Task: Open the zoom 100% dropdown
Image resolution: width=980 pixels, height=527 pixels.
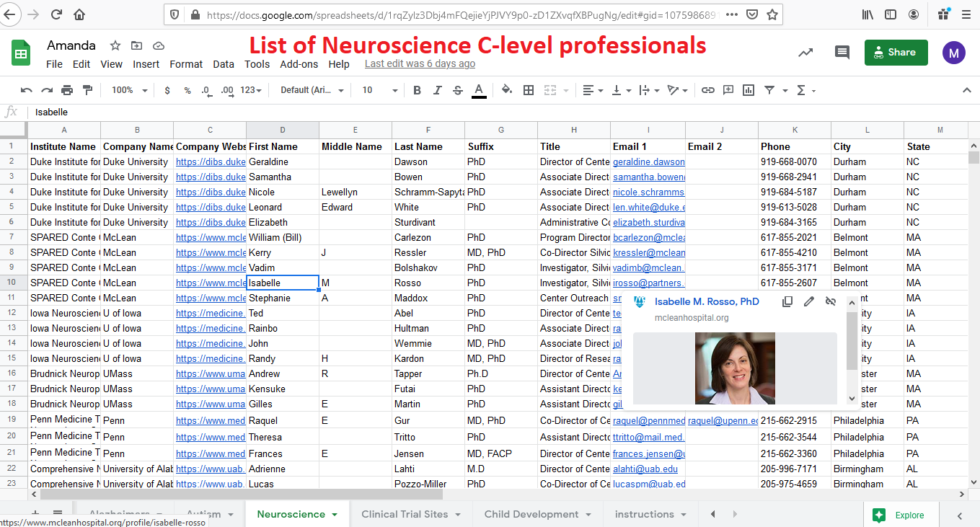Action: [129, 90]
